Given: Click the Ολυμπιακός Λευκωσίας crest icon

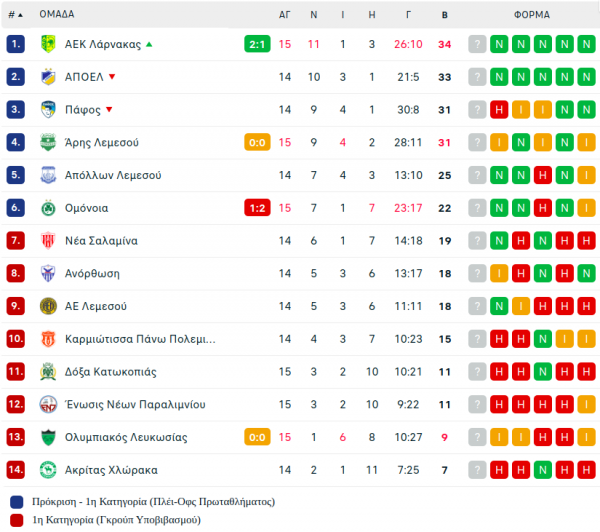Looking at the screenshot, I should (48, 437).
